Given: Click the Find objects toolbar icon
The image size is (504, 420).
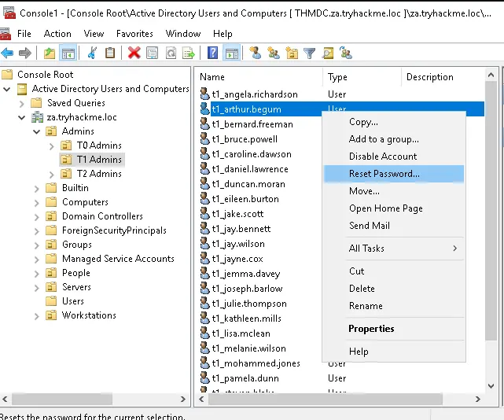Looking at the screenshot, I should click(328, 53).
